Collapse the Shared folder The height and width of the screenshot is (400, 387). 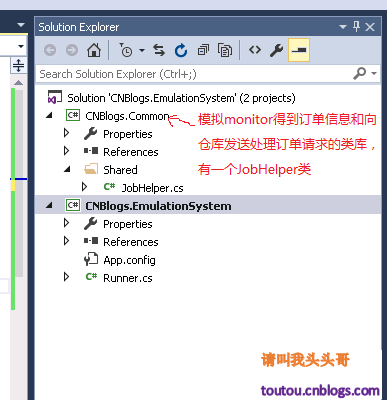click(67, 169)
